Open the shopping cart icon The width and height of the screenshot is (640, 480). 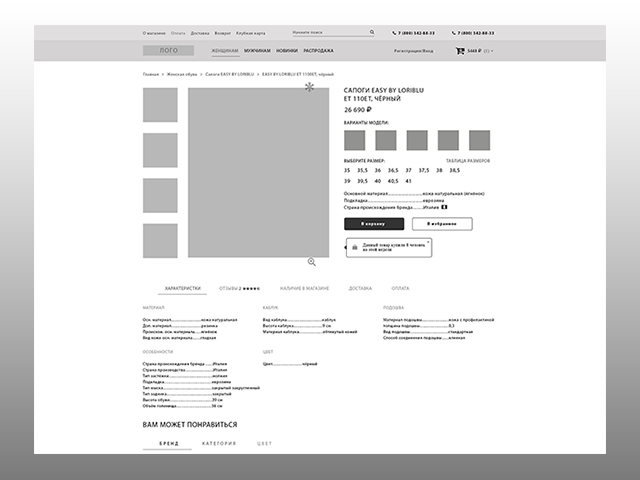click(x=460, y=51)
